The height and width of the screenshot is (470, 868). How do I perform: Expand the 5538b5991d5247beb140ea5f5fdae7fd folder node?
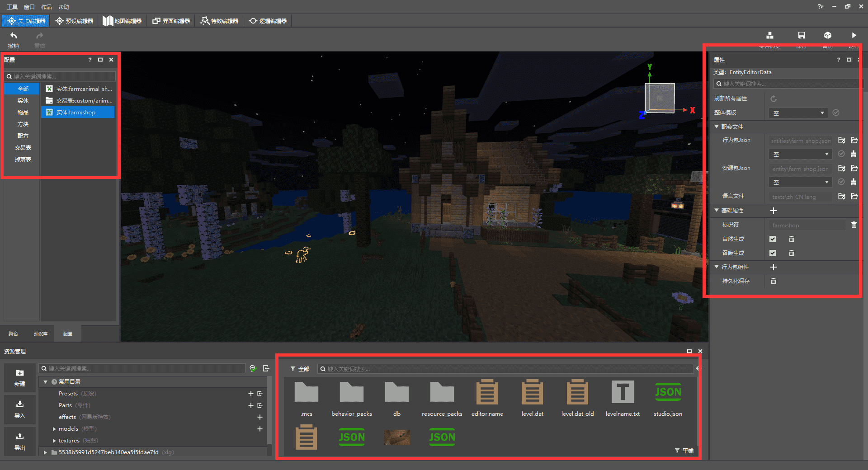pyautogui.click(x=45, y=452)
